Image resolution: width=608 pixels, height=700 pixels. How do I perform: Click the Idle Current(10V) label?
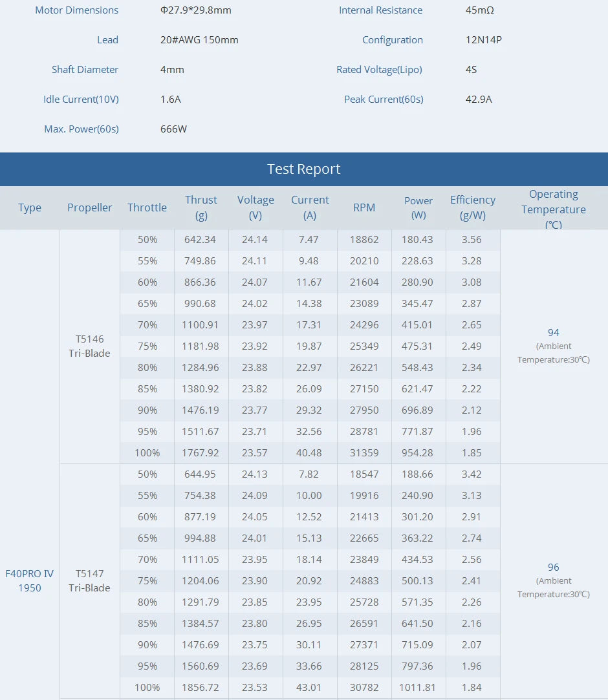pos(81,100)
